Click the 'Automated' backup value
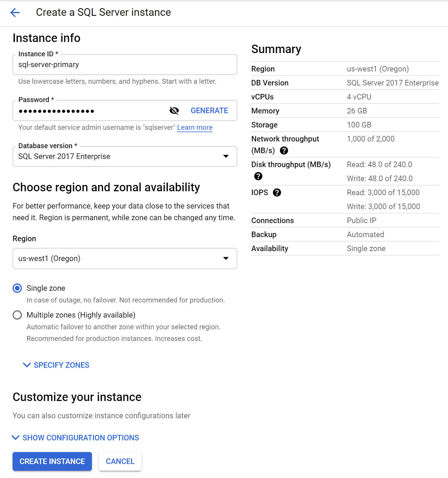 pos(365,235)
